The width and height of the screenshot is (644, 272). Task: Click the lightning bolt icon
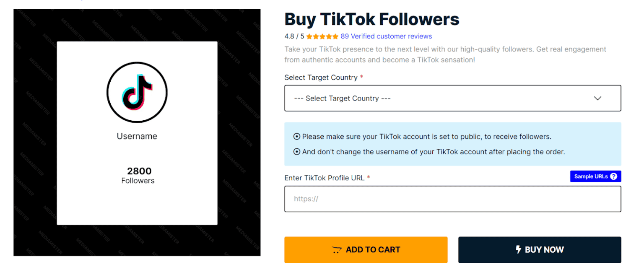click(x=518, y=249)
